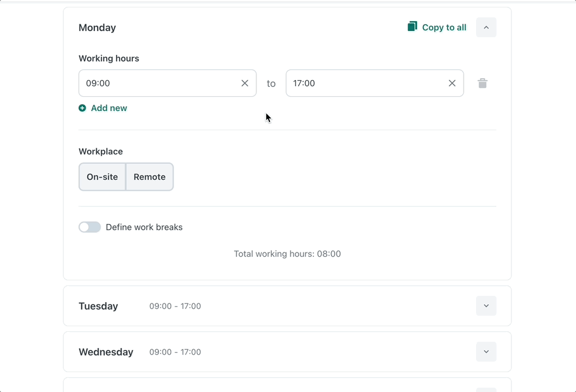The width and height of the screenshot is (576, 392).
Task: Click the Copy to all icon for Monday
Action: [x=412, y=27]
